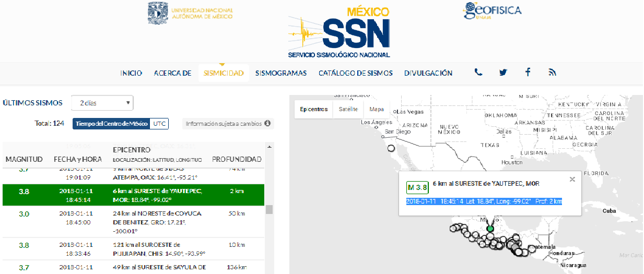Image resolution: width=644 pixels, height=274 pixels.
Task: Select the Satélite map view
Action: (x=348, y=109)
